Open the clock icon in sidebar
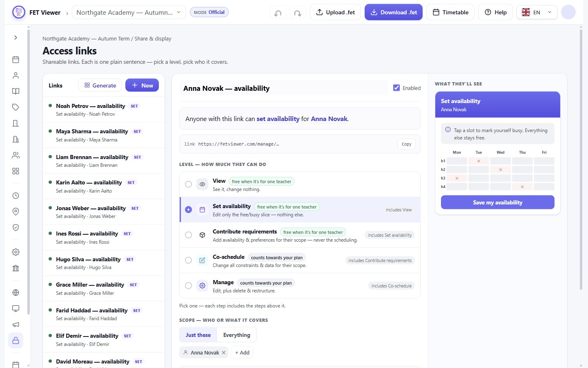Screen dimensions: 588x368 coord(16,196)
